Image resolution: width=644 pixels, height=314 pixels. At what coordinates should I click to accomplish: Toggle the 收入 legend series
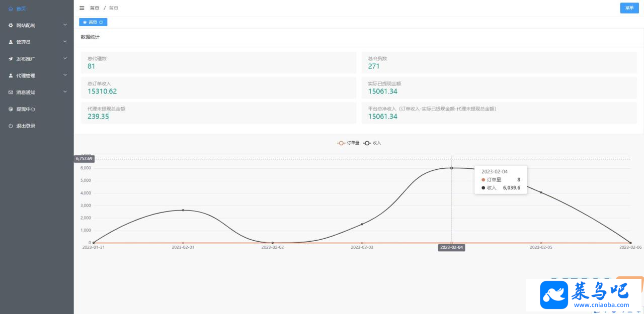372,143
